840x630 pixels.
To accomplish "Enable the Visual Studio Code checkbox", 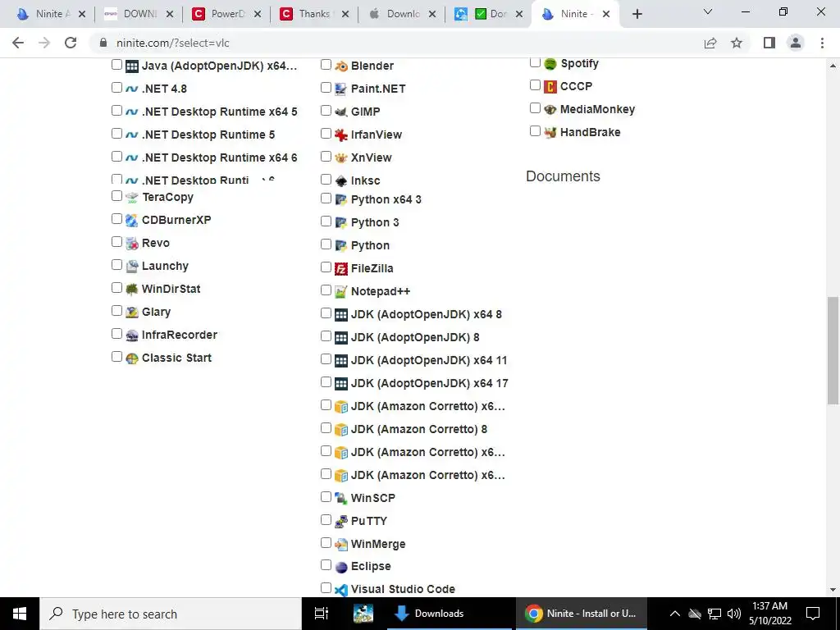I will [326, 587].
